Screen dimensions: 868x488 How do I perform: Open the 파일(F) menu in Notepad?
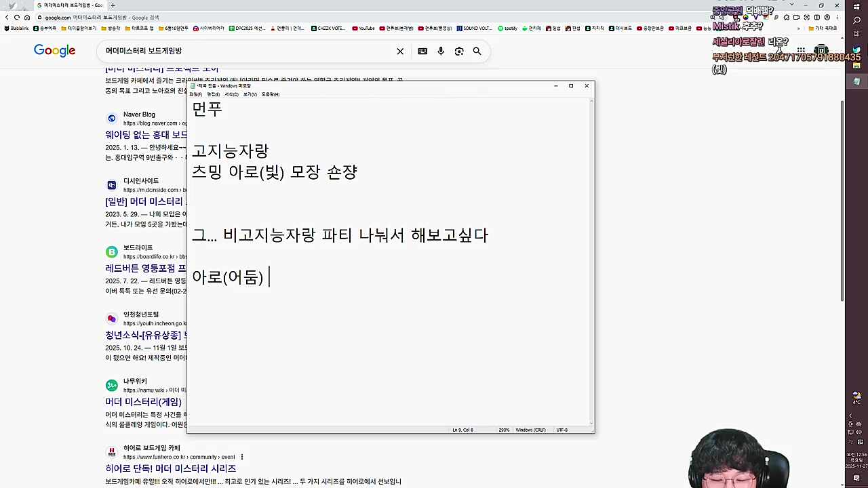click(x=195, y=94)
